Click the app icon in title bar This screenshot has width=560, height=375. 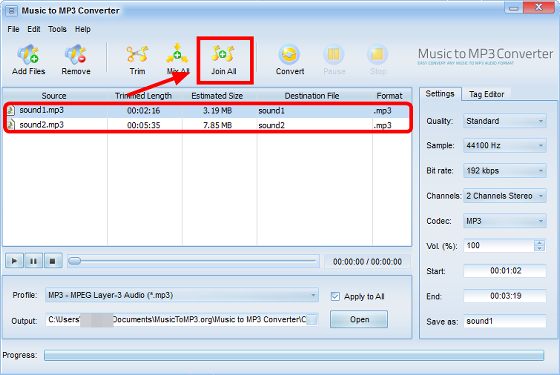pyautogui.click(x=11, y=11)
